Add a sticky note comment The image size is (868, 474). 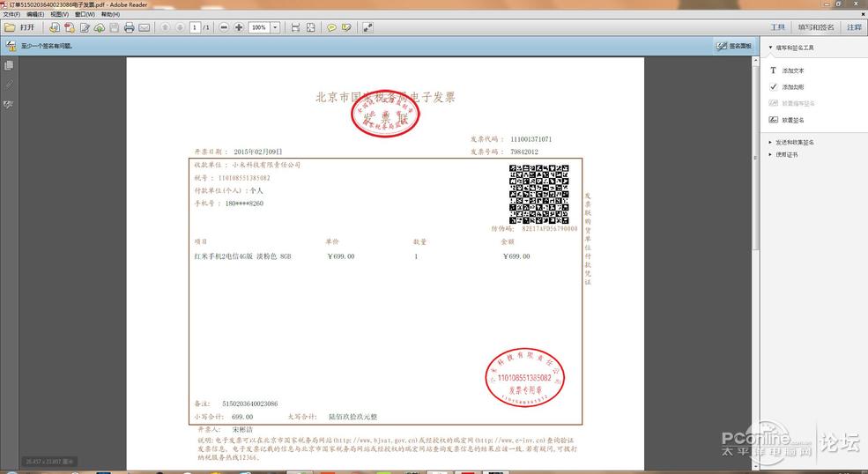[331, 27]
